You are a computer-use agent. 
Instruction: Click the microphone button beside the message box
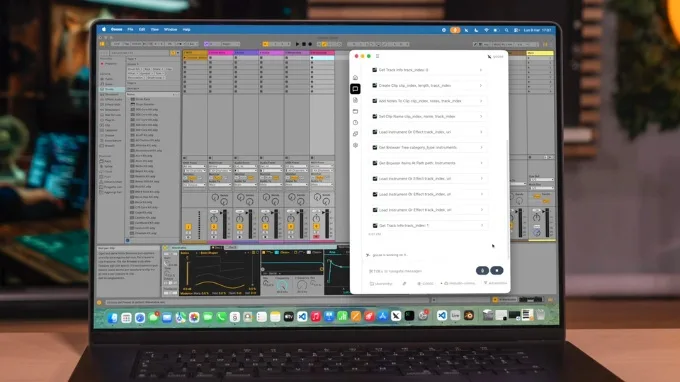(x=482, y=271)
